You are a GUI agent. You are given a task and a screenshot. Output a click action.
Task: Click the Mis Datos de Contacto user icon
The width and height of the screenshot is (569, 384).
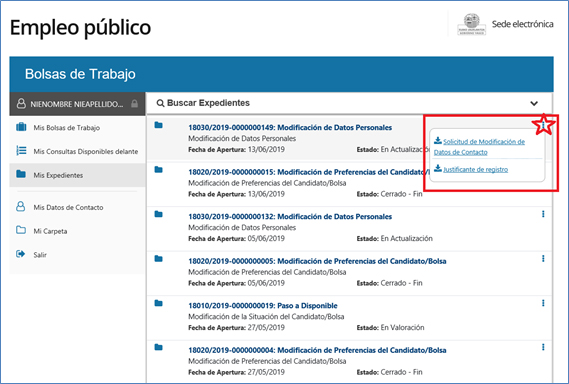(21, 207)
